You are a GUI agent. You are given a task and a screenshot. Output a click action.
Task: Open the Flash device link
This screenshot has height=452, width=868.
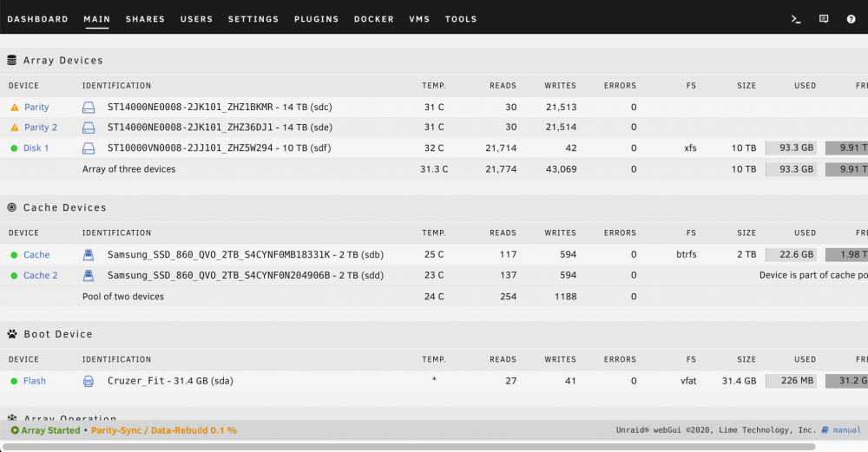pos(35,381)
